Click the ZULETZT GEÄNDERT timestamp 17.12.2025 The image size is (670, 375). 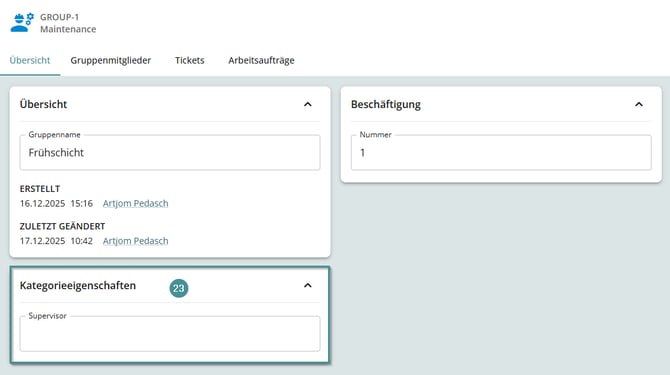point(42,241)
